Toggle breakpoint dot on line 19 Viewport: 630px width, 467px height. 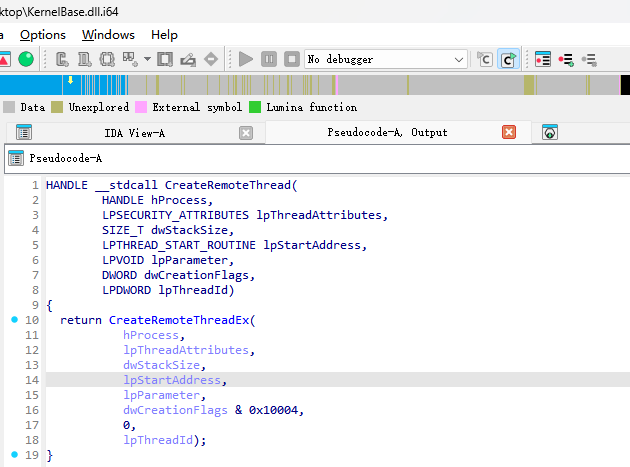[14, 455]
